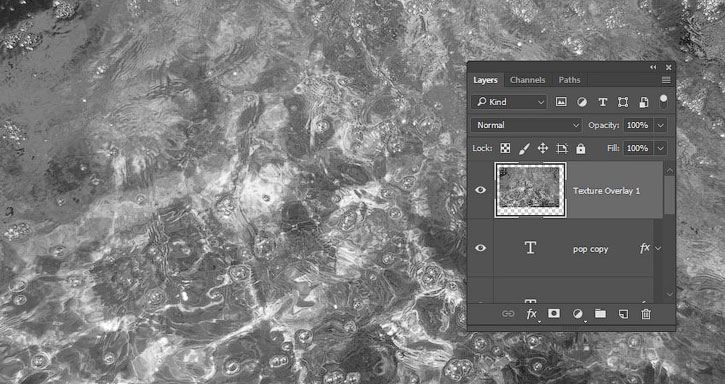Image resolution: width=725 pixels, height=384 pixels.
Task: Prevent artboard auto-nesting lock icon
Action: pyautogui.click(x=562, y=149)
